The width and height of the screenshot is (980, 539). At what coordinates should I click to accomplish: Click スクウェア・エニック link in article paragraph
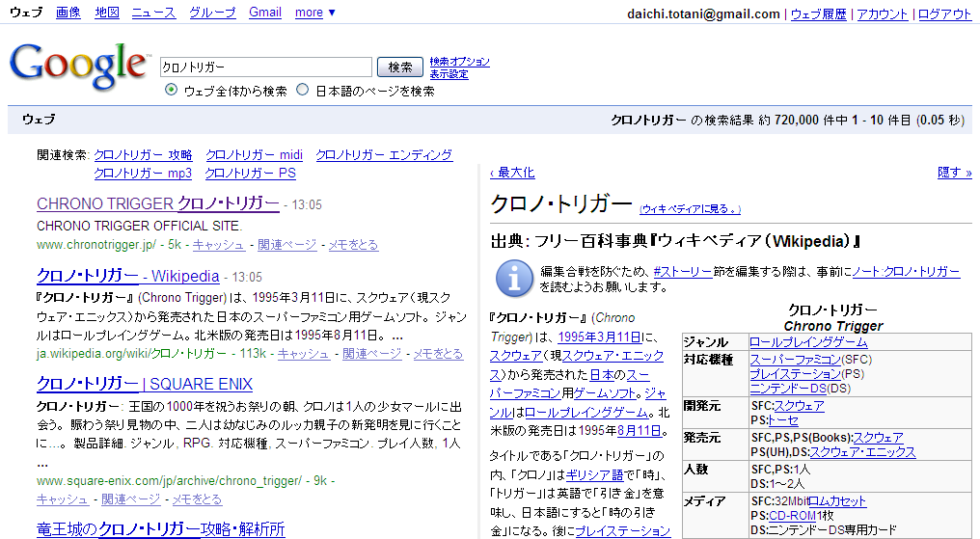[x=612, y=356]
